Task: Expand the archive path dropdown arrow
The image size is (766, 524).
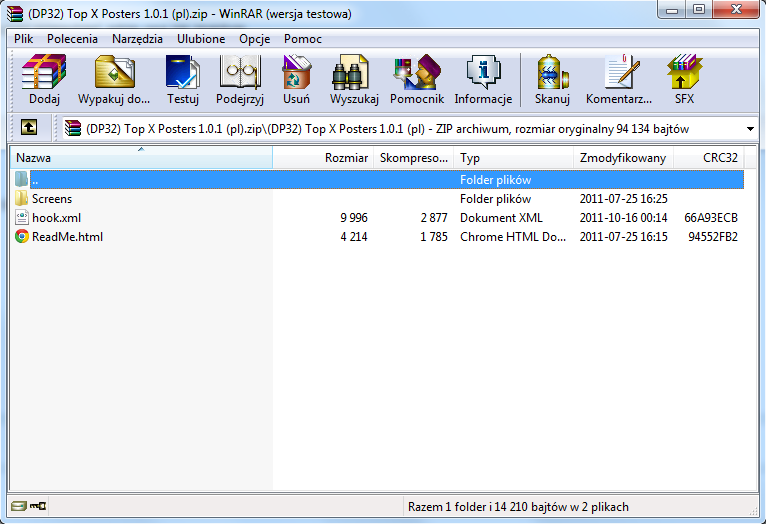Action: tap(749, 129)
